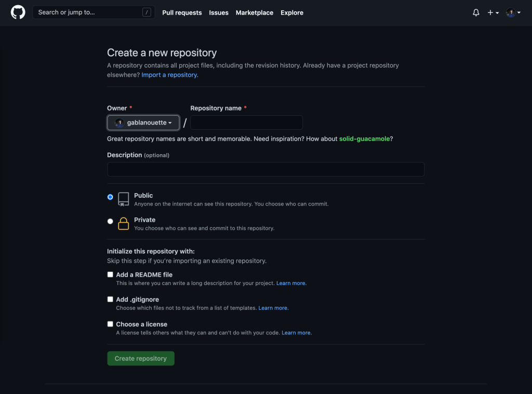Open the notifications bell
Image resolution: width=532 pixels, height=394 pixels.
pyautogui.click(x=476, y=12)
